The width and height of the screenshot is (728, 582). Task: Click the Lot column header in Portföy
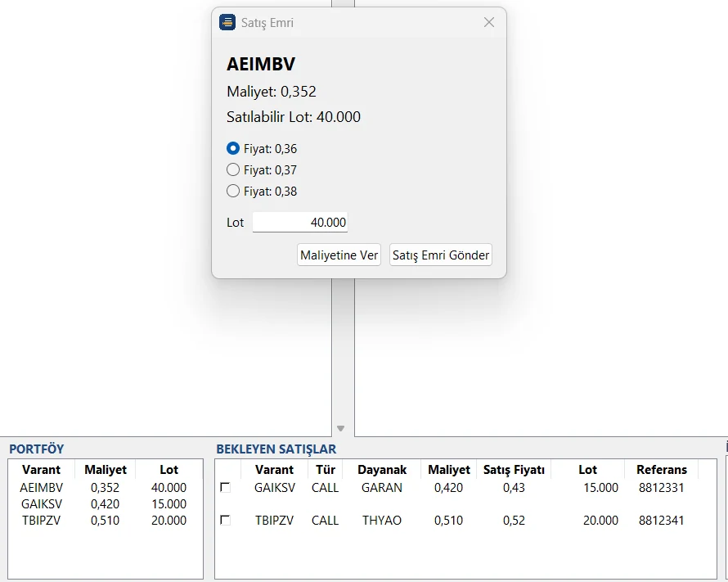tap(169, 470)
